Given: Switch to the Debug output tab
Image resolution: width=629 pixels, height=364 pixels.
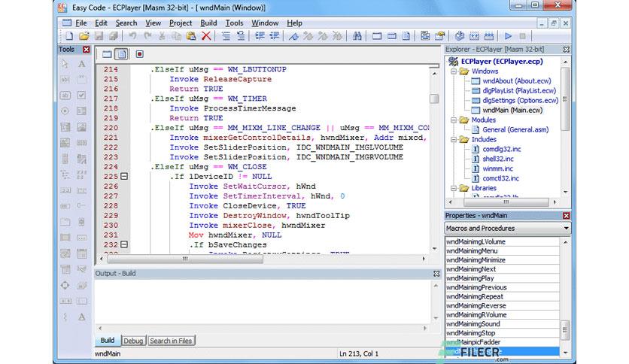Looking at the screenshot, I should pyautogui.click(x=133, y=341).
